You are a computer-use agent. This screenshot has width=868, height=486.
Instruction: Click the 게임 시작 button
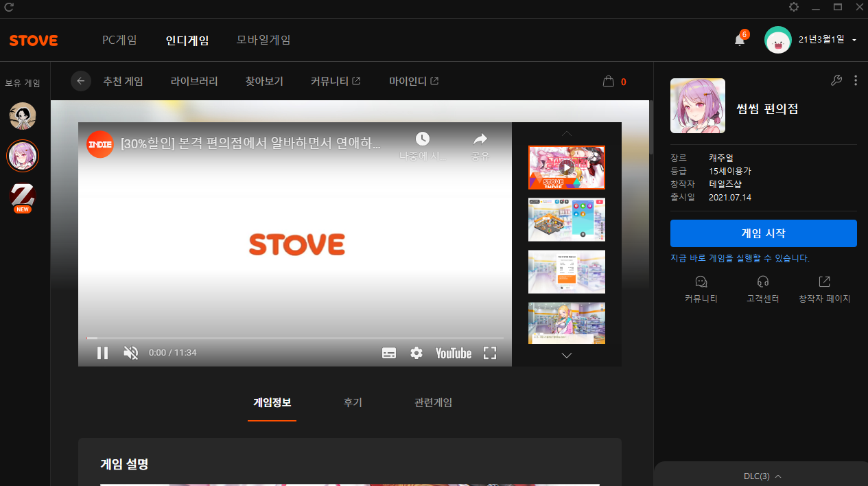click(x=763, y=233)
